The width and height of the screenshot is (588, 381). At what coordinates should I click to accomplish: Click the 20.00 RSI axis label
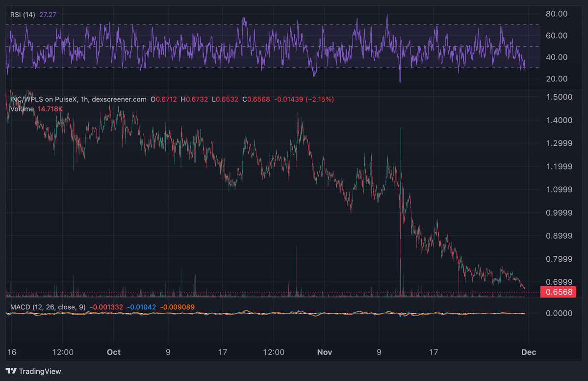point(557,79)
